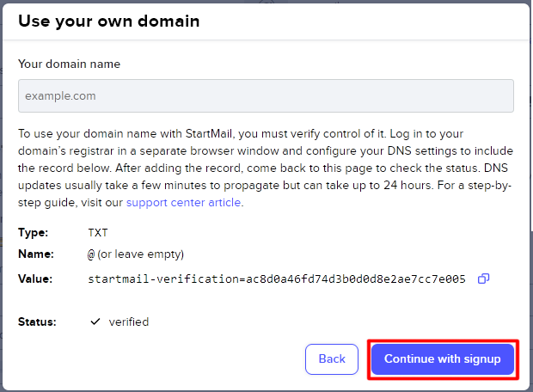Go back with the Back button
The image size is (533, 392).
tap(332, 359)
